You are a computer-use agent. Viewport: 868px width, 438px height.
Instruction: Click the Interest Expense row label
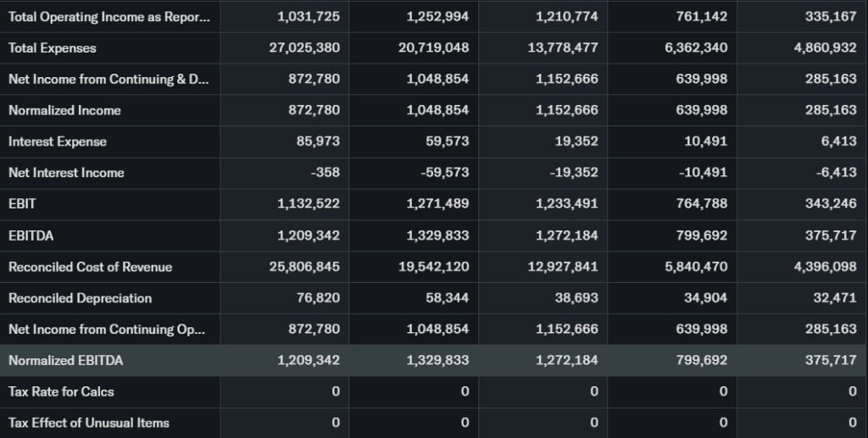tap(58, 141)
